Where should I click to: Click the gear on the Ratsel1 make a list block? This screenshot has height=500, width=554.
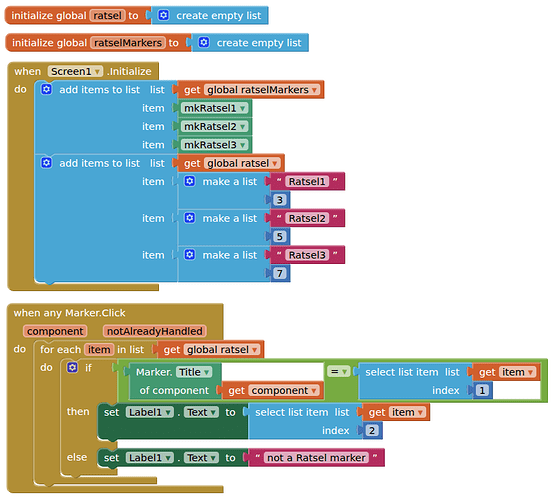[x=190, y=181]
